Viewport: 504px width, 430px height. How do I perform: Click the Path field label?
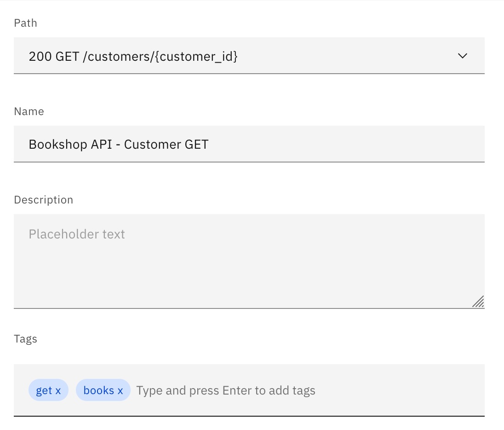click(25, 23)
